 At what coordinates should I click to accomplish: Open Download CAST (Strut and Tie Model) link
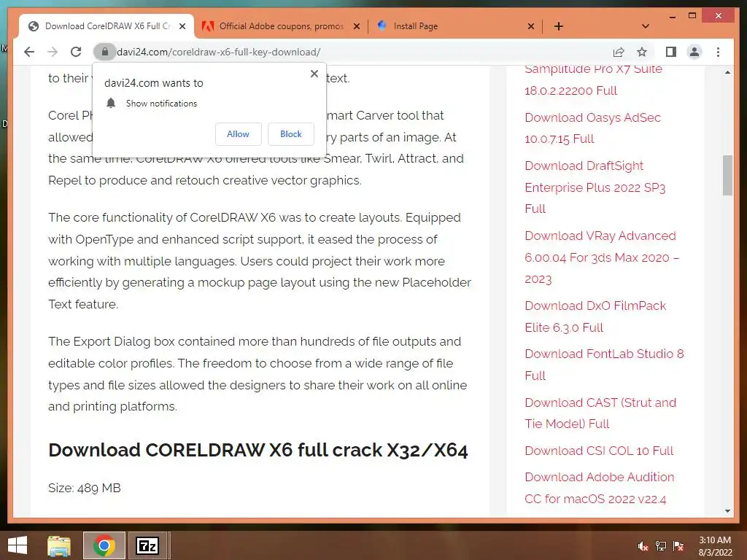click(600, 413)
